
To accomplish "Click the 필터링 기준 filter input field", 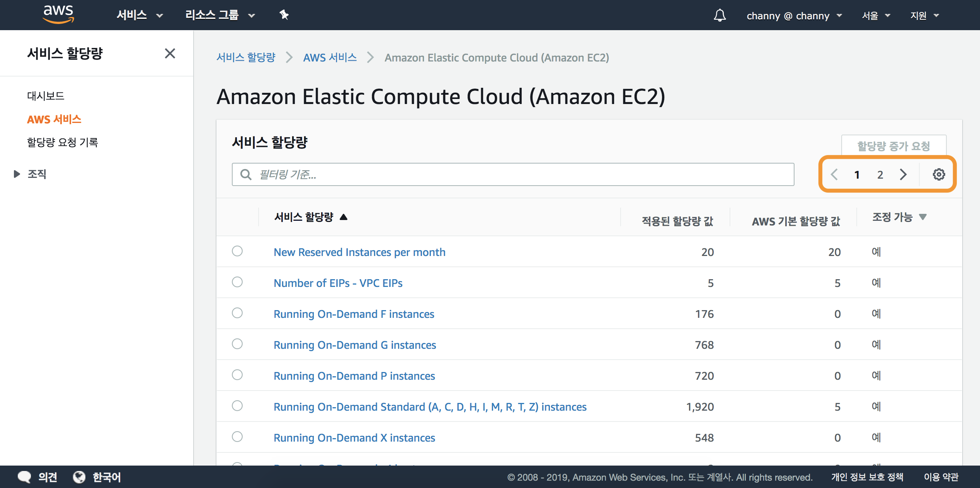I will [513, 174].
